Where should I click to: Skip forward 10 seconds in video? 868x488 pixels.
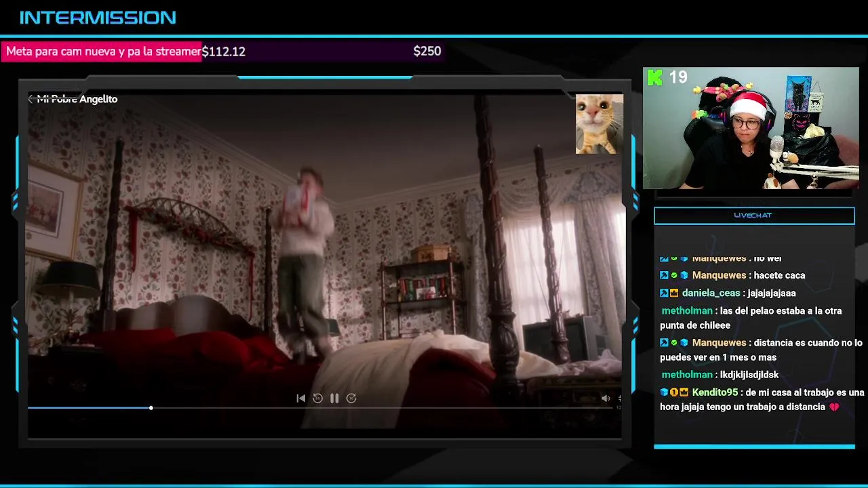click(x=351, y=399)
